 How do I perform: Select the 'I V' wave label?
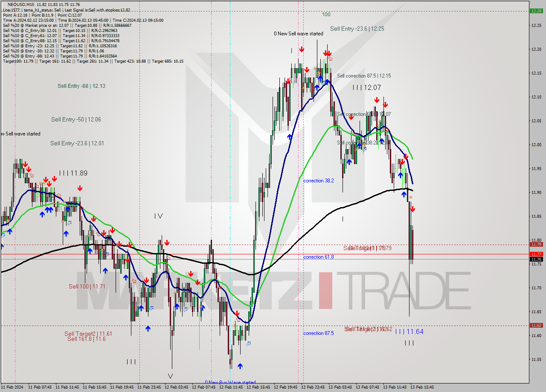(158, 216)
